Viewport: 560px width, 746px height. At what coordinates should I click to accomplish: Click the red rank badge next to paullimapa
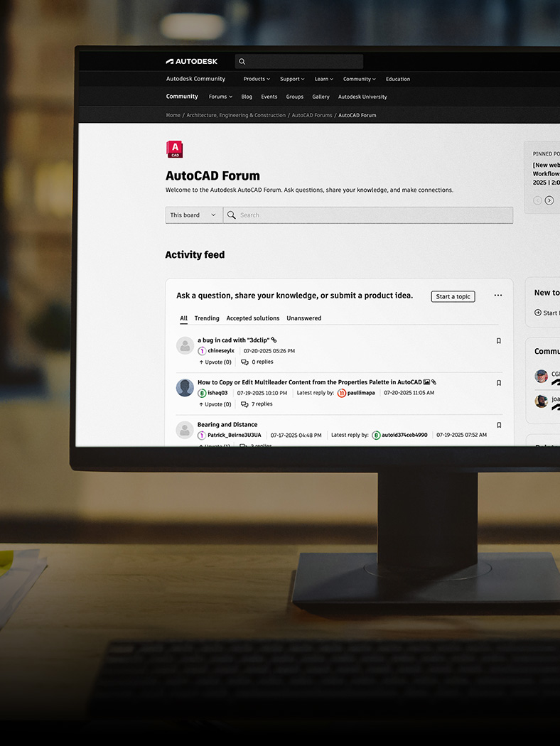point(342,393)
